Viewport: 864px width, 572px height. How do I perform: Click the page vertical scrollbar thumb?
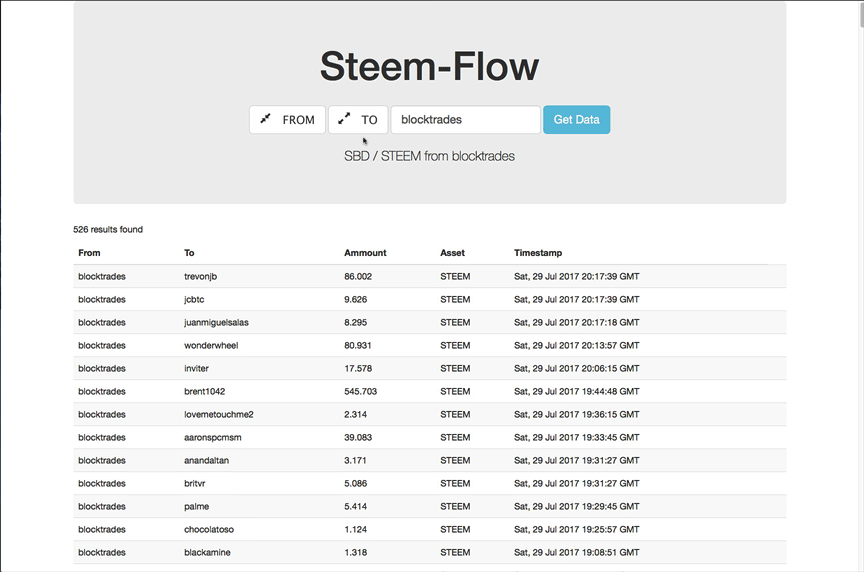click(x=861, y=14)
